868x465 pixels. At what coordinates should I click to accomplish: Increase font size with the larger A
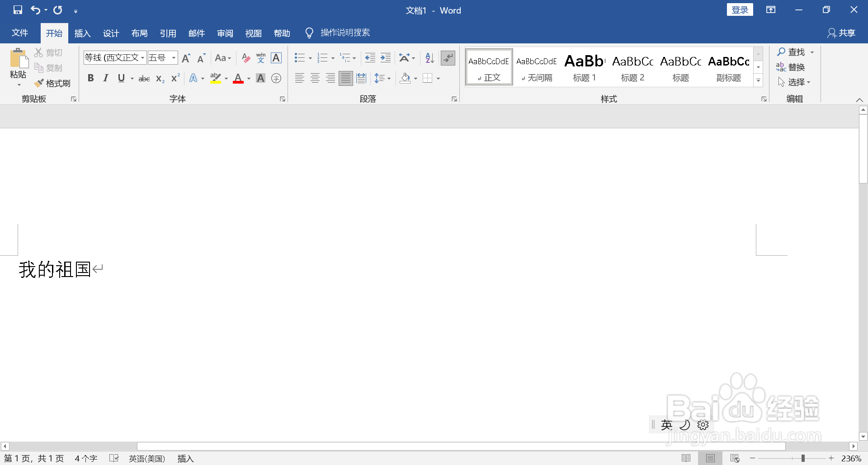(x=186, y=58)
